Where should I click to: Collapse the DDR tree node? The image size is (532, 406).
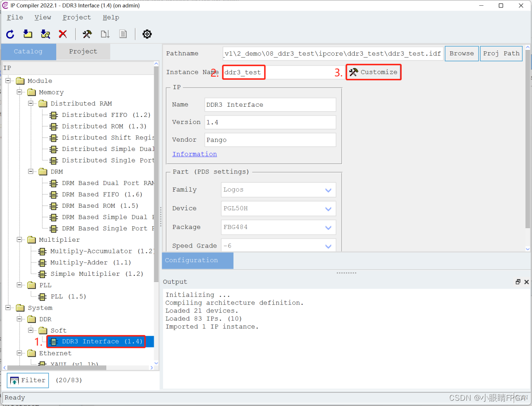[x=19, y=319]
